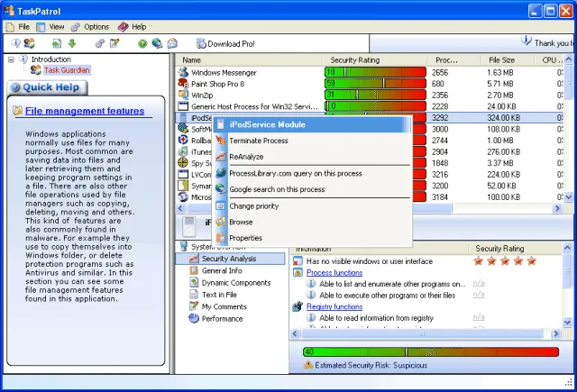
Task: Click the Registry functions section icon
Action: (x=298, y=306)
